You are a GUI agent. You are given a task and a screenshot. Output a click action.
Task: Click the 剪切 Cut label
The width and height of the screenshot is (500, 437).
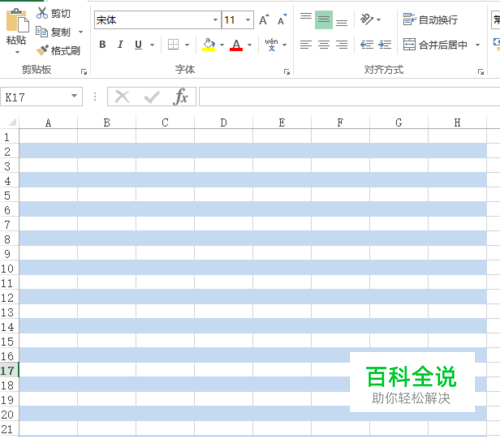click(61, 14)
